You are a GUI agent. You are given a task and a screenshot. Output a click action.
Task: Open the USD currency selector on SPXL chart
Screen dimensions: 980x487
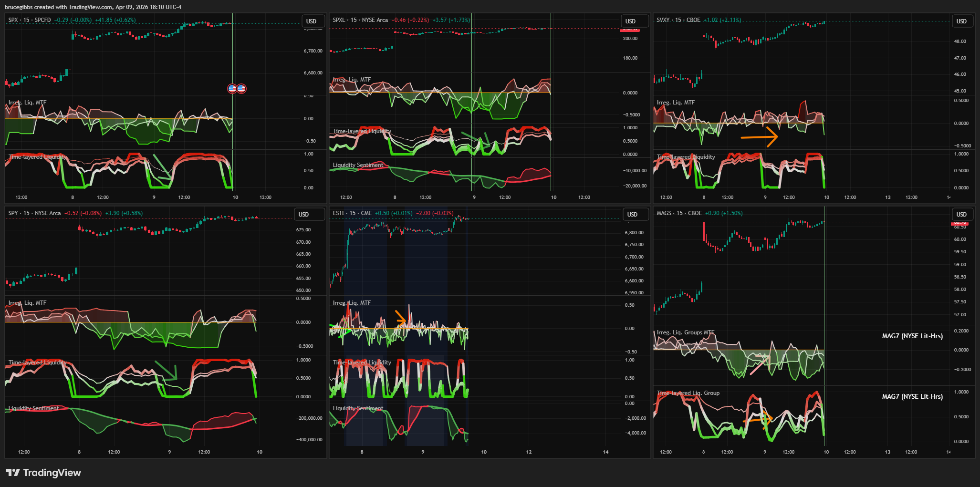pos(631,21)
